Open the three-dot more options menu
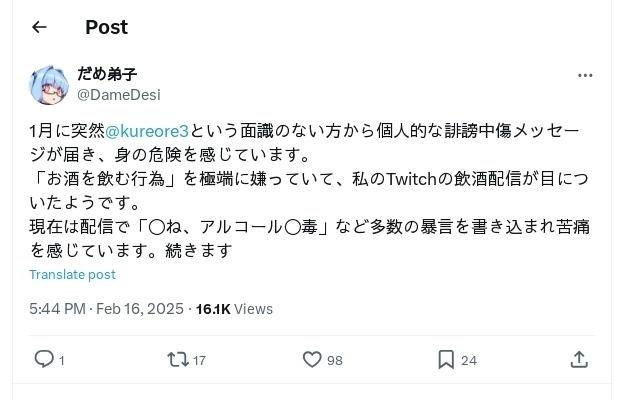This screenshot has height=400, width=620. pos(585,76)
